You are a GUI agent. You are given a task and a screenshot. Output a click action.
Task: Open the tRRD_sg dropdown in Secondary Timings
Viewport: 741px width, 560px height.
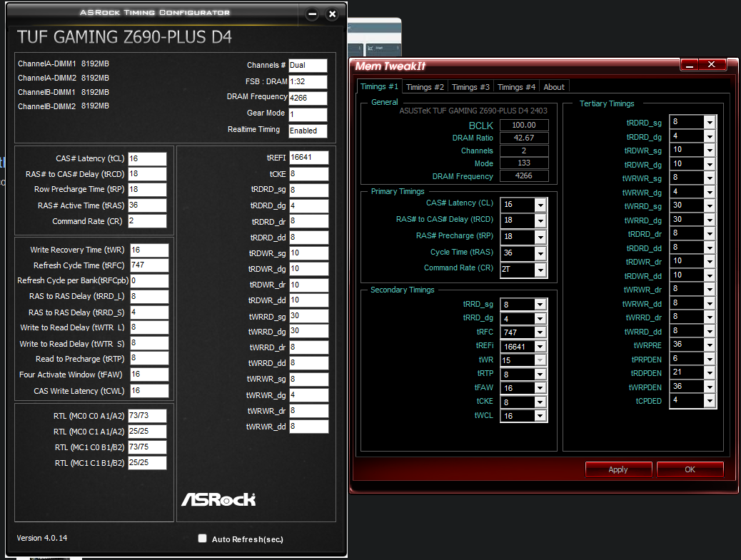(540, 305)
